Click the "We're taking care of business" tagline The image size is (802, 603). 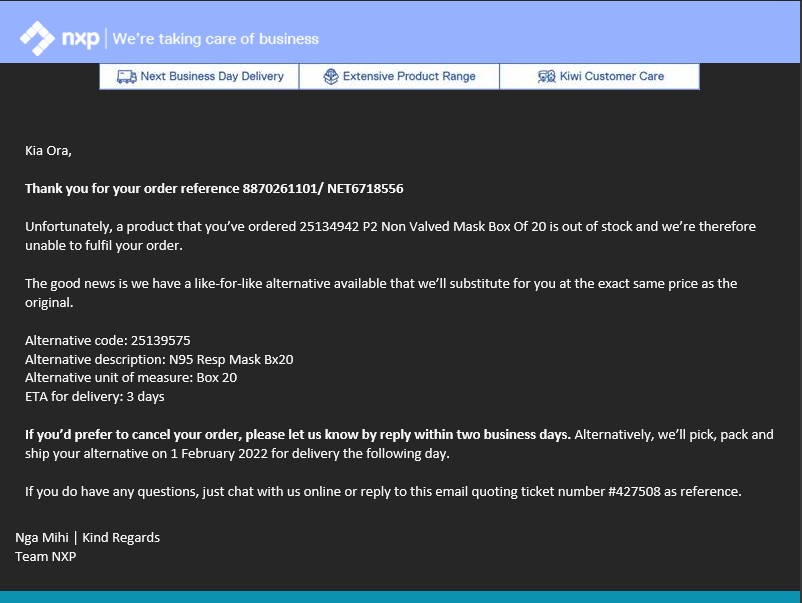coord(215,39)
